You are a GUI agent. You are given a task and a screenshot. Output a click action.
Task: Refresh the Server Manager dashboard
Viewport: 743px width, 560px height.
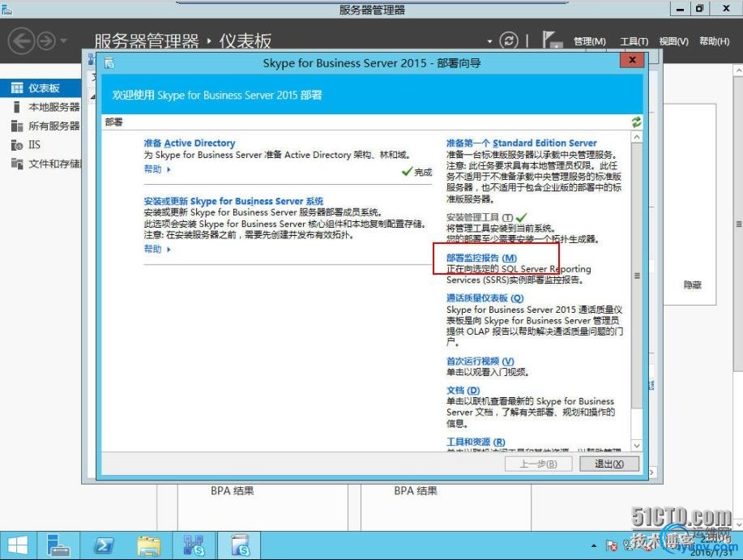509,41
